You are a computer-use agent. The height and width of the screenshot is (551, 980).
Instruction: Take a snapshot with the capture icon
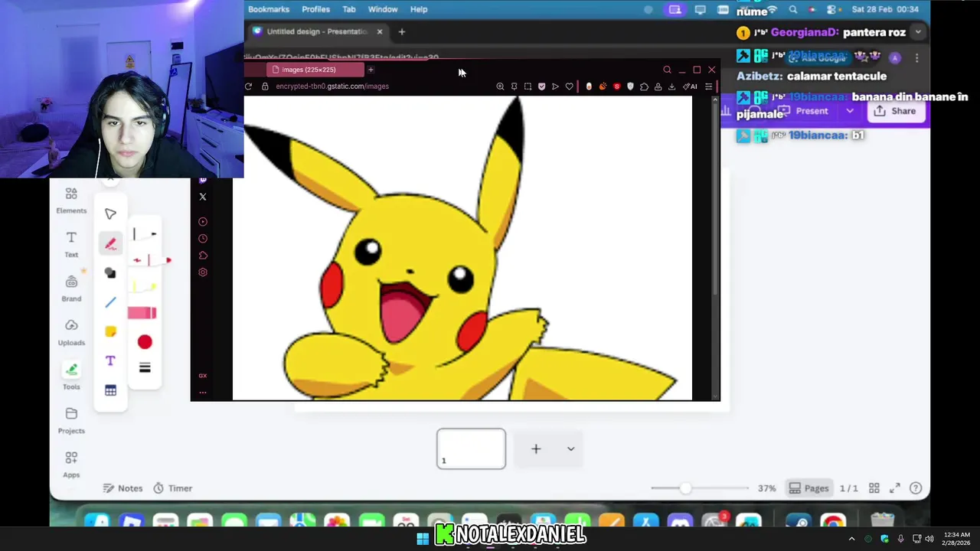pyautogui.click(x=528, y=86)
